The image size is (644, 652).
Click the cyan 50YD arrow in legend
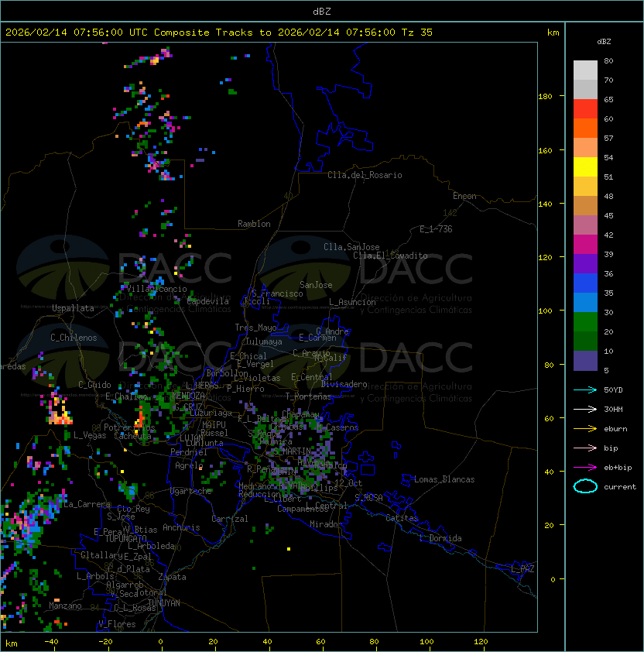pos(585,390)
